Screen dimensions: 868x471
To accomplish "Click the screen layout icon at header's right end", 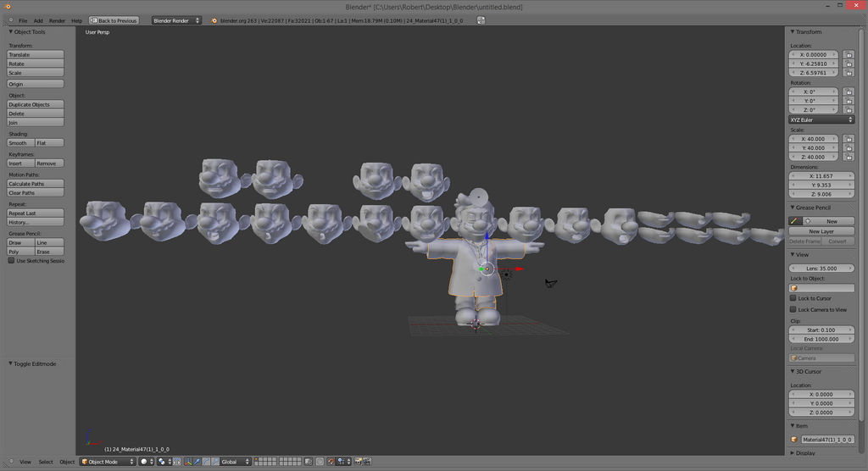I will (x=481, y=20).
